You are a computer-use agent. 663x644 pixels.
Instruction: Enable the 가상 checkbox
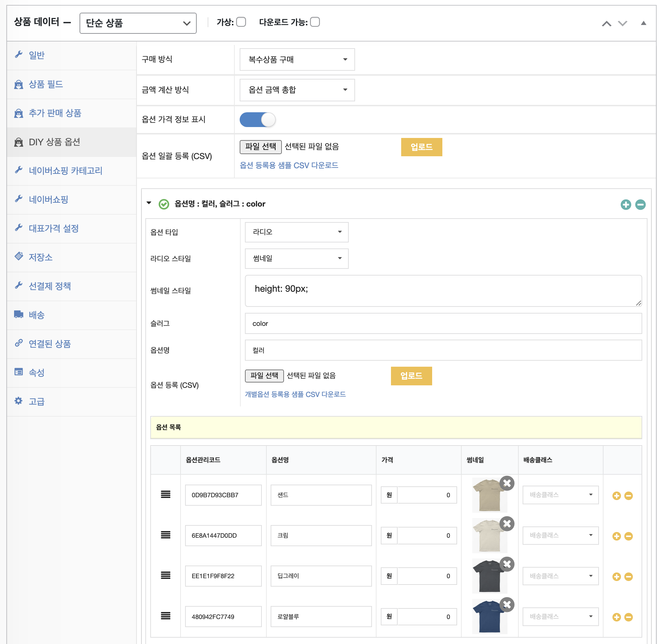click(x=241, y=22)
